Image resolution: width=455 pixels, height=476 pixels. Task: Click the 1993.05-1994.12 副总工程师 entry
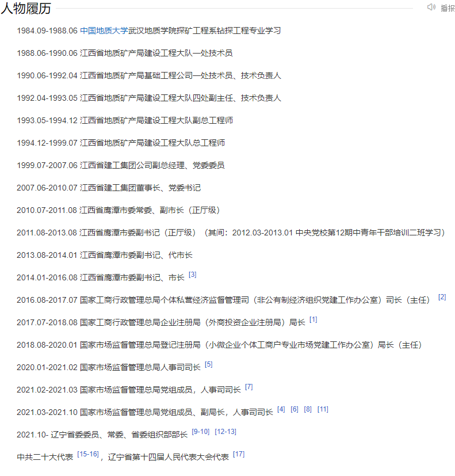coord(125,120)
